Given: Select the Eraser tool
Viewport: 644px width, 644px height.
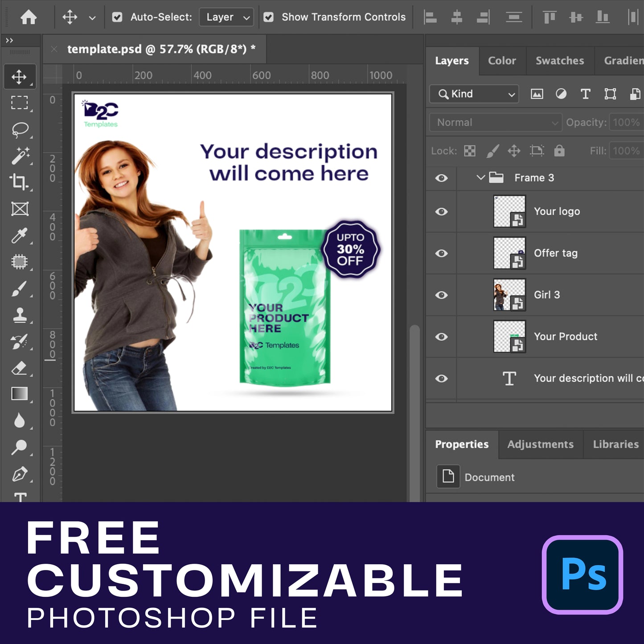Looking at the screenshot, I should pyautogui.click(x=19, y=368).
